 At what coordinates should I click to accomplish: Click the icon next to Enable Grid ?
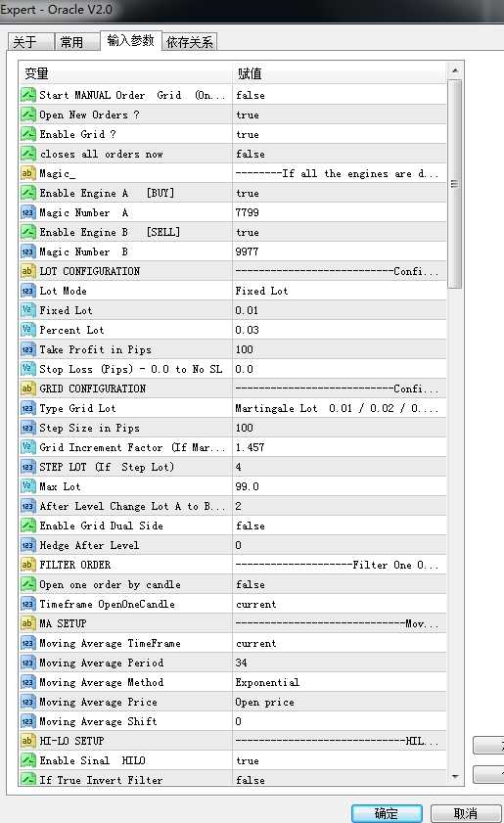pos(27,134)
